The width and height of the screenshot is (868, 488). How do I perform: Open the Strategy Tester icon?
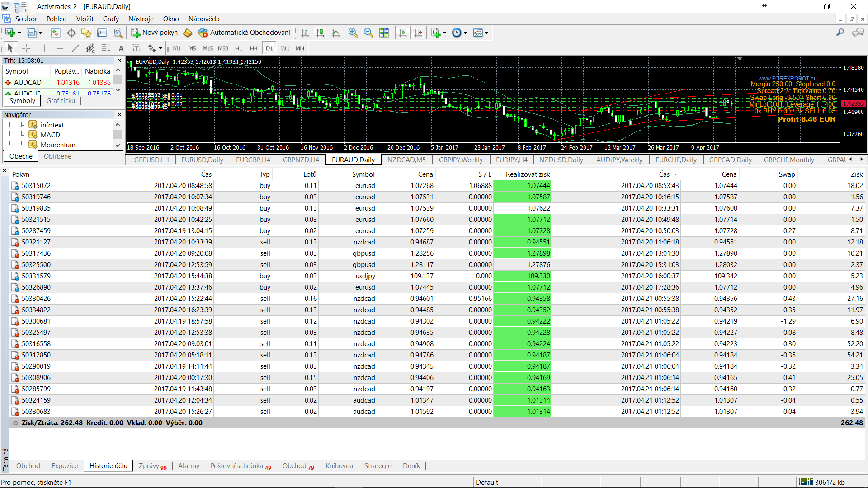click(118, 33)
